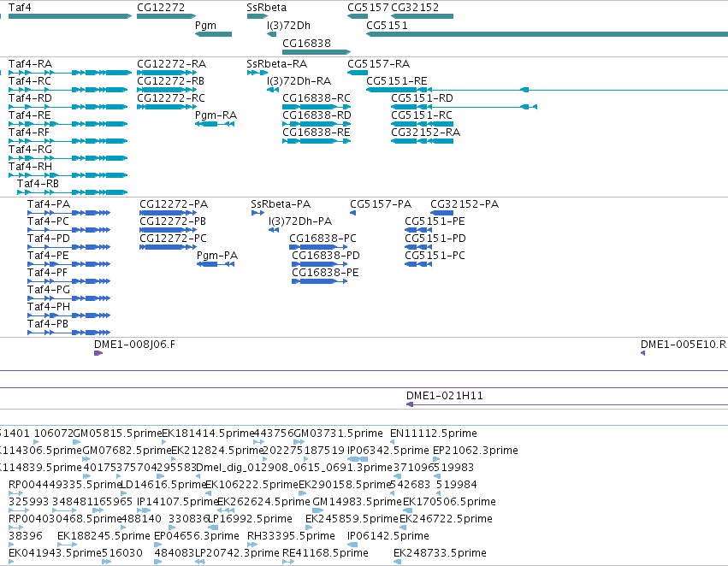Select protein Taf4-PG
This screenshot has width=728, height=566.
tap(68, 298)
